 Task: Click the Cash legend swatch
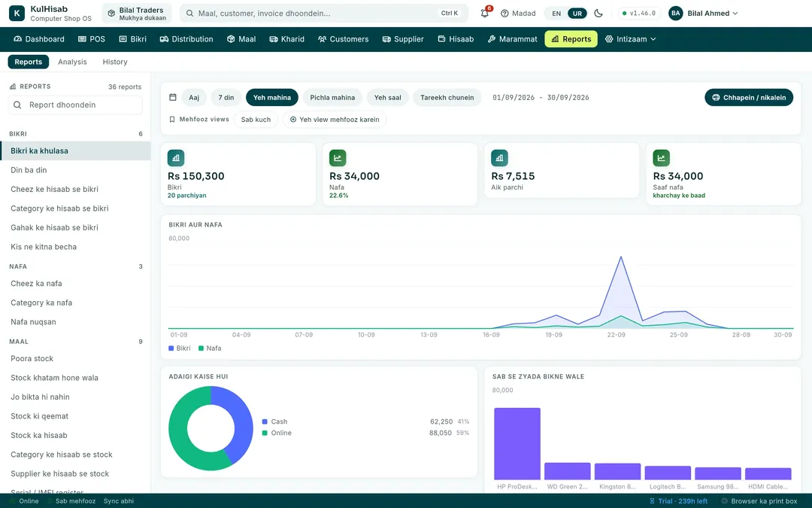pyautogui.click(x=265, y=422)
